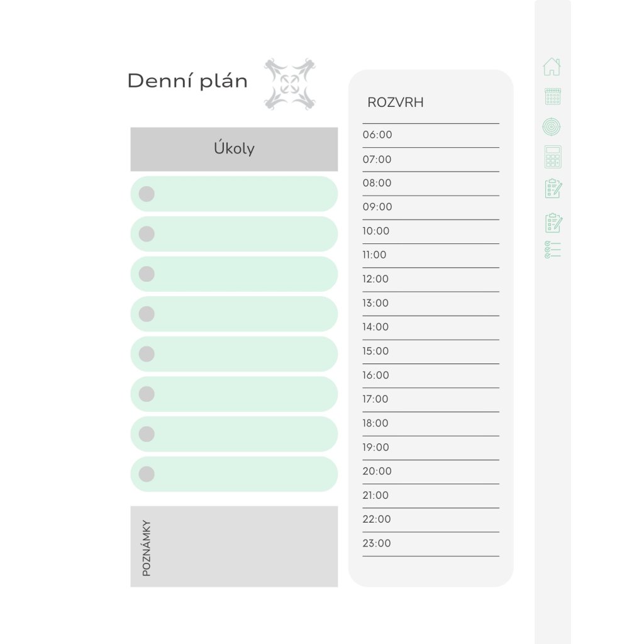Click the 23:00 time slot
644x644 pixels.
(430, 544)
